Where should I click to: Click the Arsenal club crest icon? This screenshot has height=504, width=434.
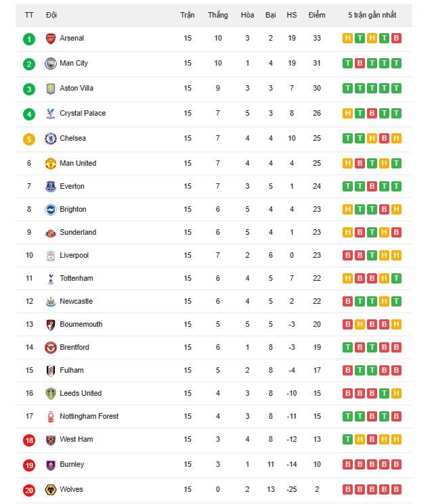[51, 39]
